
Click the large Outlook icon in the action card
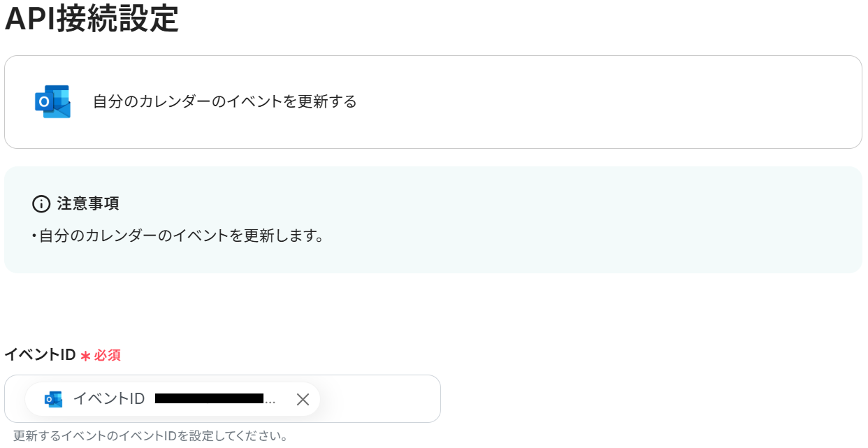53,102
